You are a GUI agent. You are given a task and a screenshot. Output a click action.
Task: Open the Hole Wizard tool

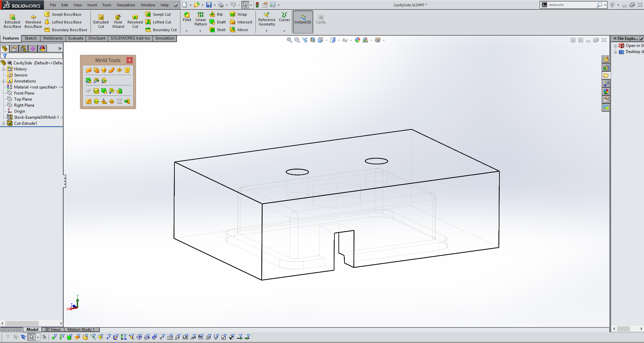(118, 21)
